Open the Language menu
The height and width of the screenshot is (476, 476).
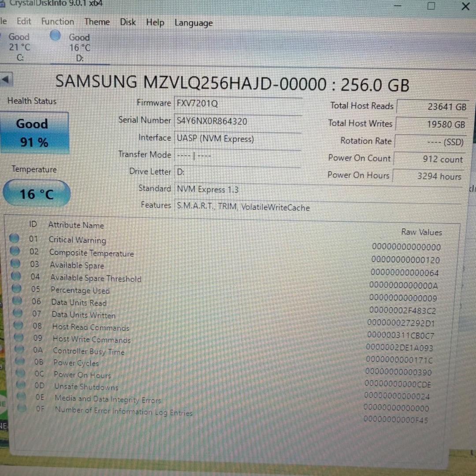(x=193, y=23)
